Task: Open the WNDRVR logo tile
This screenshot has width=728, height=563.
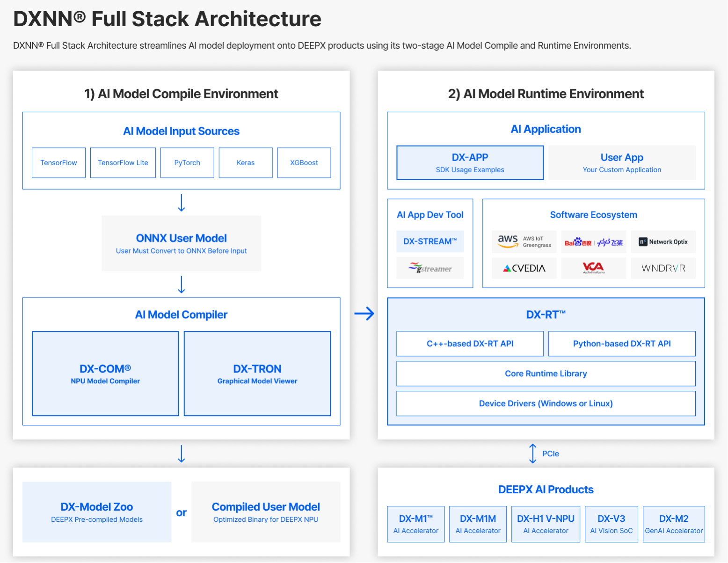Action: (663, 268)
